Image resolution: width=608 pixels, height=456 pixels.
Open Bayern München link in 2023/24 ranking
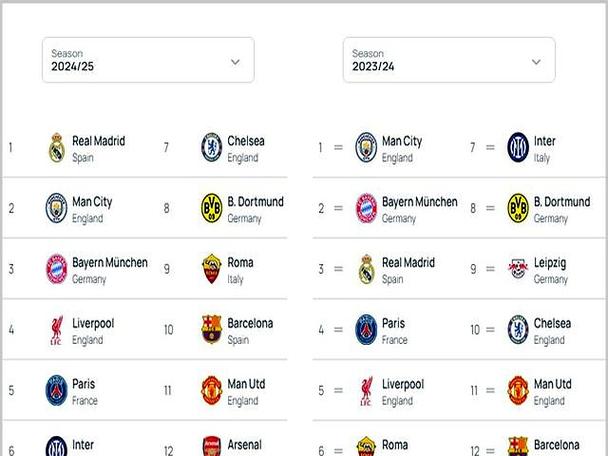420,202
